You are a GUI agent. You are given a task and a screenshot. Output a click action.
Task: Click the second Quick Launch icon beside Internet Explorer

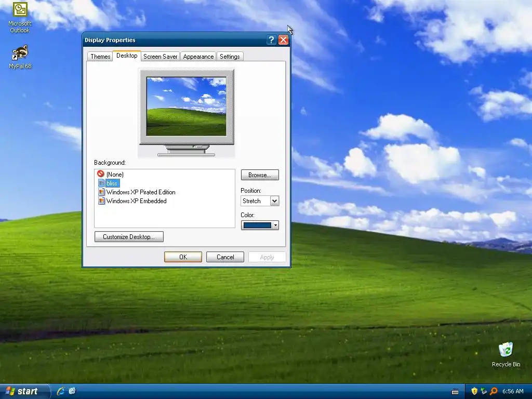click(72, 391)
